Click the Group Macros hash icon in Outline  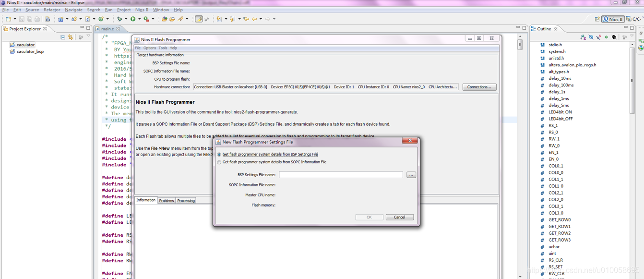click(614, 37)
